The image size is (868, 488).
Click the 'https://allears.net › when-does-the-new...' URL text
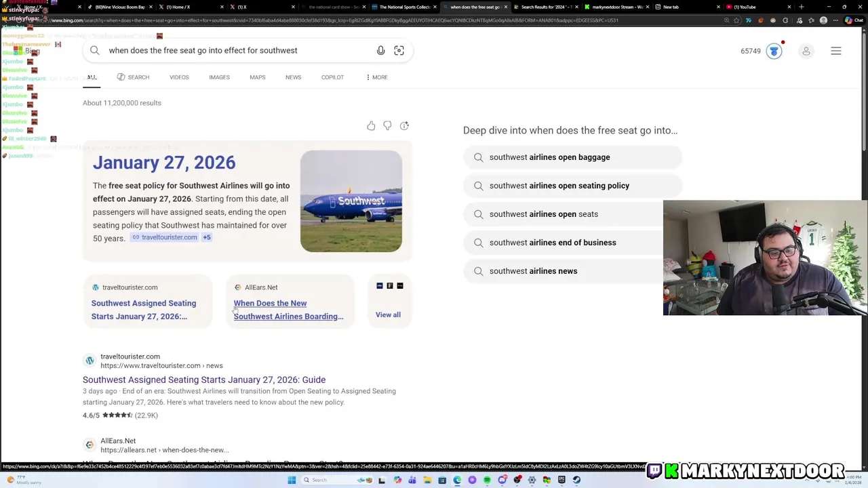coord(165,450)
